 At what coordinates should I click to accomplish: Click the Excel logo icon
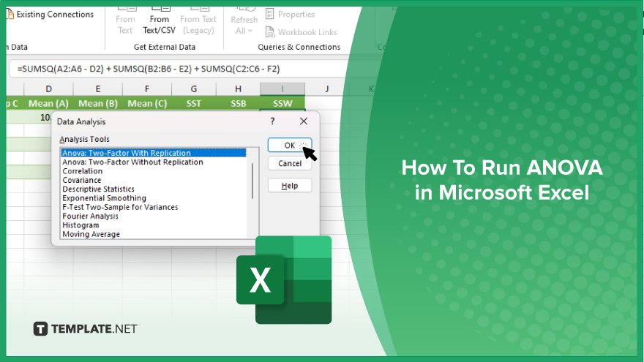284,280
